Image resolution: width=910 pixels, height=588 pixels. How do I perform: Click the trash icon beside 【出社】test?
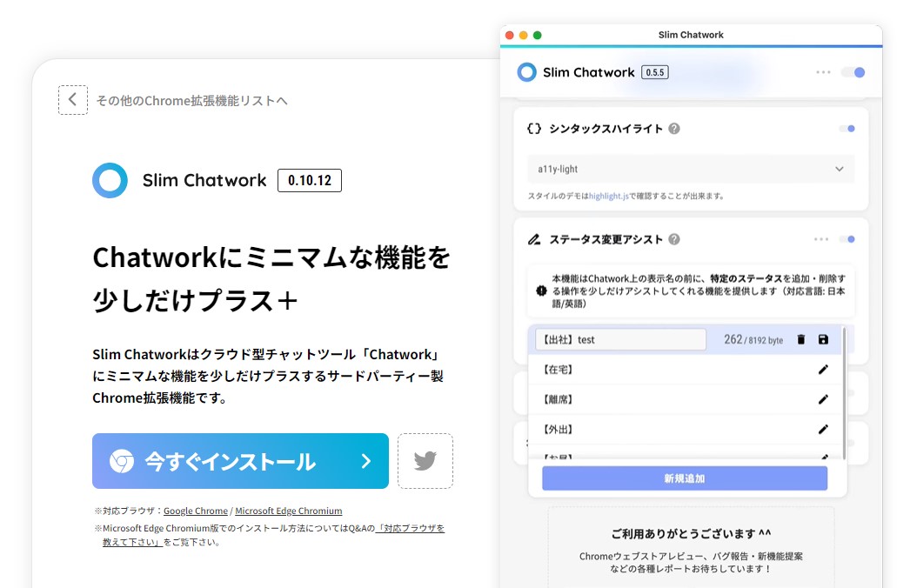coord(801,339)
